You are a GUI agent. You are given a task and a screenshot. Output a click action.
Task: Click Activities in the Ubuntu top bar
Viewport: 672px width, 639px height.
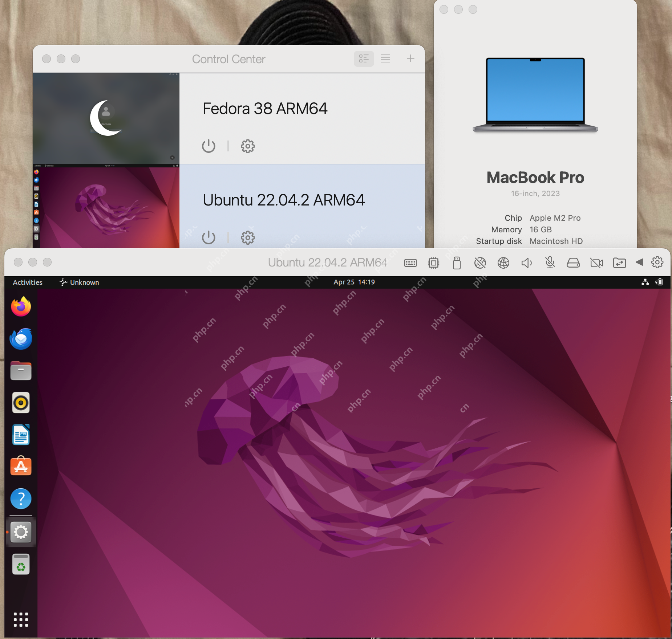(x=27, y=282)
